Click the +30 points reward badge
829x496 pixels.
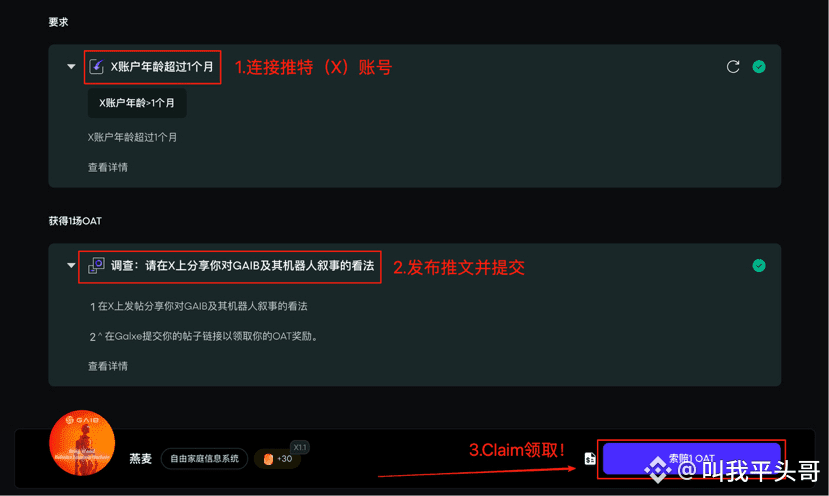(x=278, y=459)
